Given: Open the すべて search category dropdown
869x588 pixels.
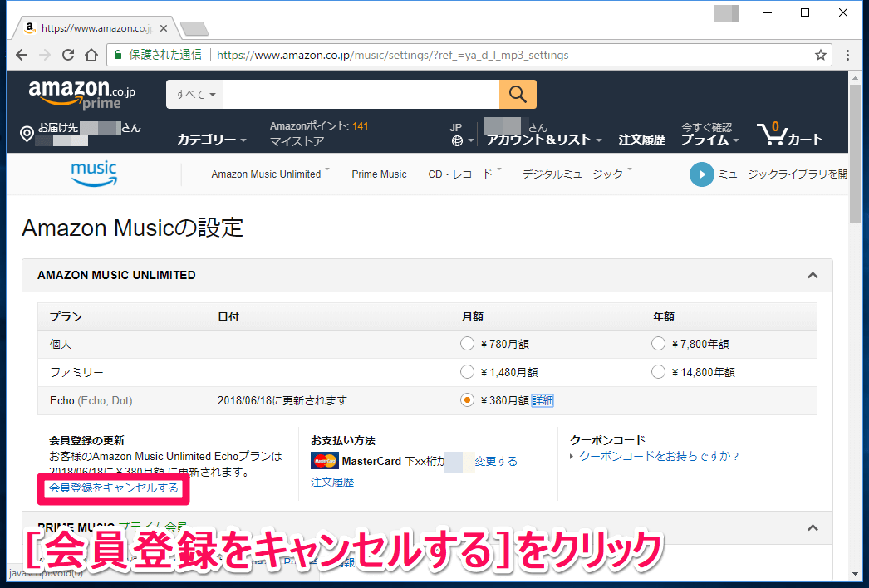Looking at the screenshot, I should pos(194,94).
